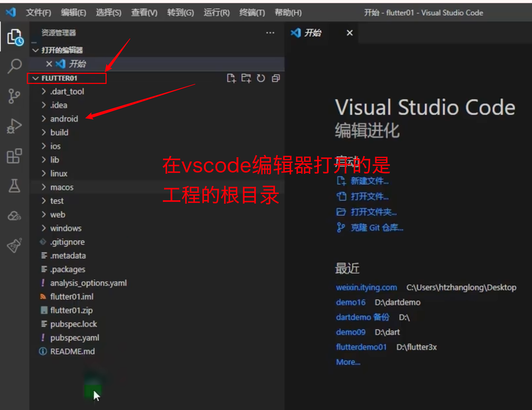Click the flutter01.zip archive file icon
This screenshot has width=532, height=410.
(x=44, y=310)
